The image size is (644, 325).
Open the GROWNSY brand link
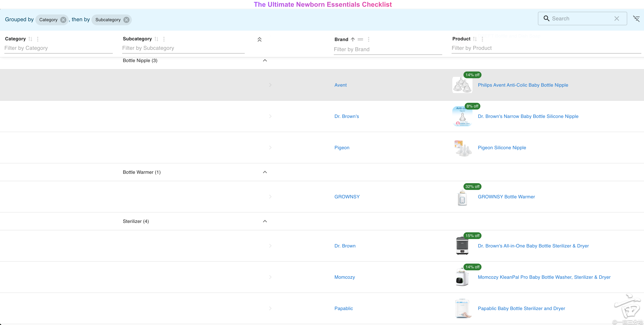(347, 197)
